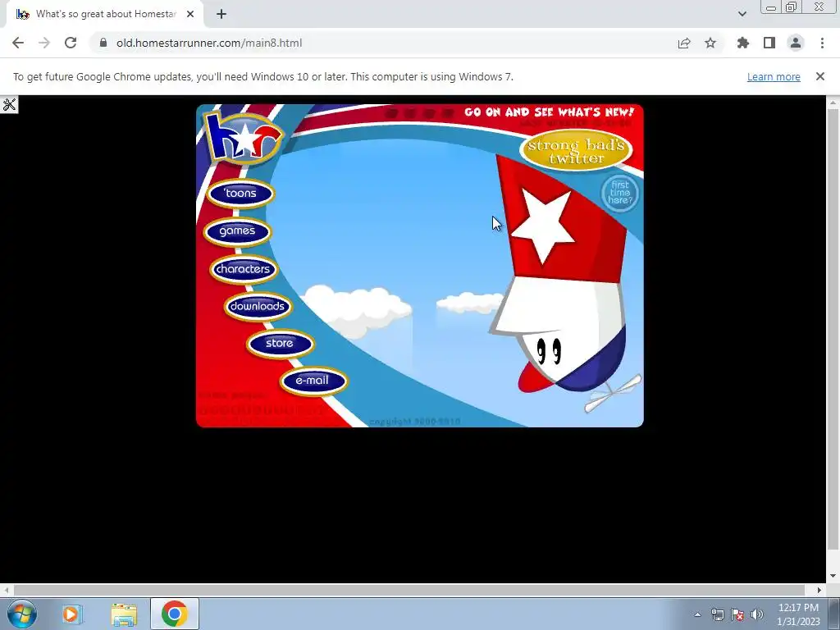Click the vertical scrollbar up arrow

tap(833, 102)
